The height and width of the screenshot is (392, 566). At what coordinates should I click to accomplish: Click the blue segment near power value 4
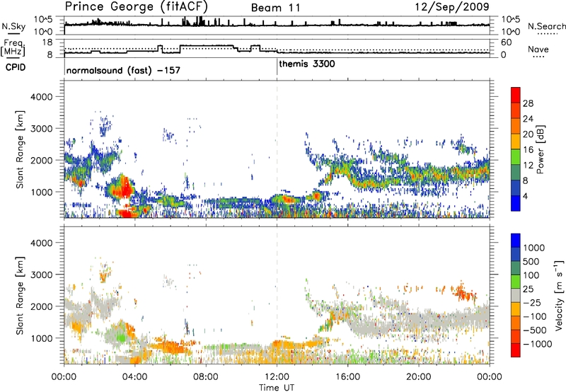coord(516,203)
